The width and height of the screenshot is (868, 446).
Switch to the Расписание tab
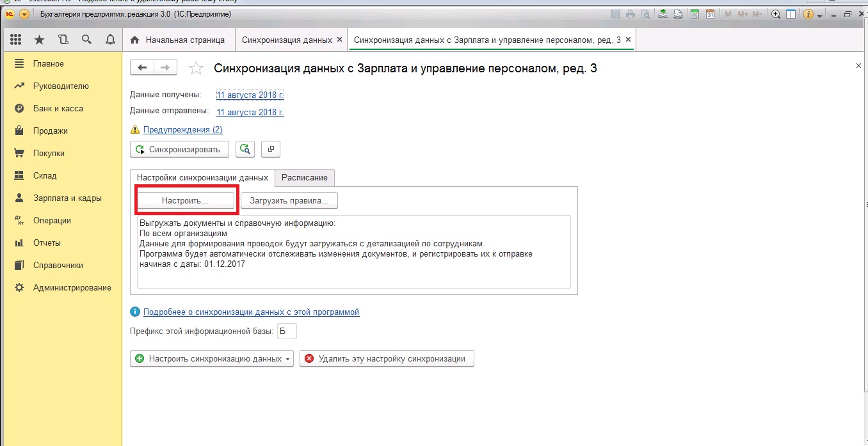tap(304, 177)
